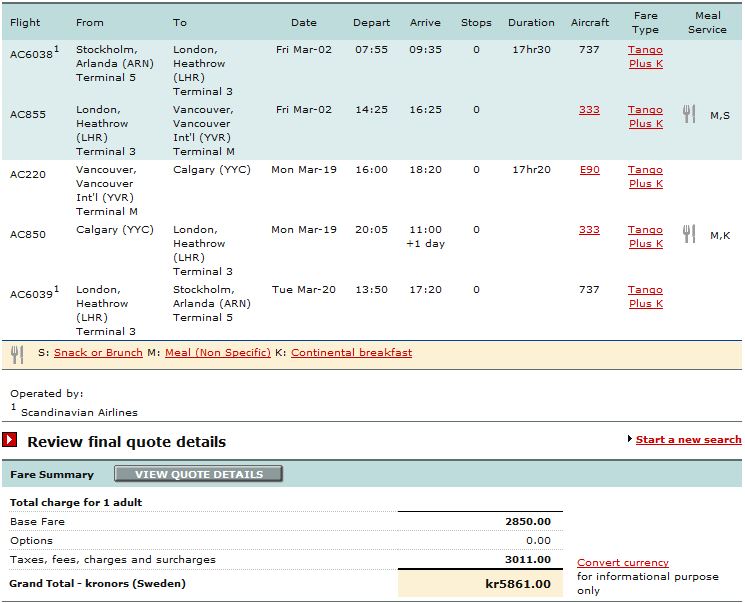Image resolution: width=745 pixels, height=603 pixels.
Task: Open the Convert currency link
Action: (x=623, y=563)
